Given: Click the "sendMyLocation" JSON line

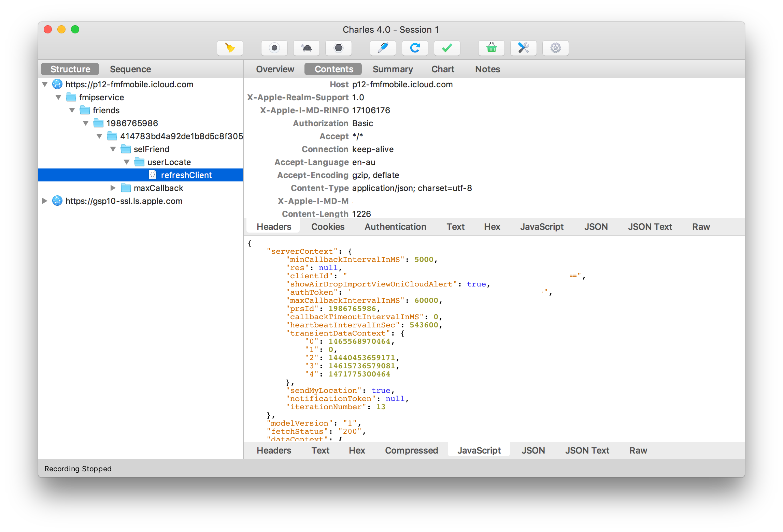Looking at the screenshot, I should 341,390.
